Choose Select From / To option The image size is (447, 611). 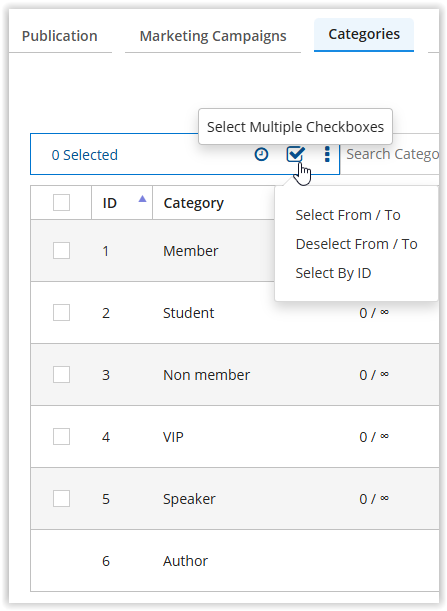pyautogui.click(x=348, y=215)
